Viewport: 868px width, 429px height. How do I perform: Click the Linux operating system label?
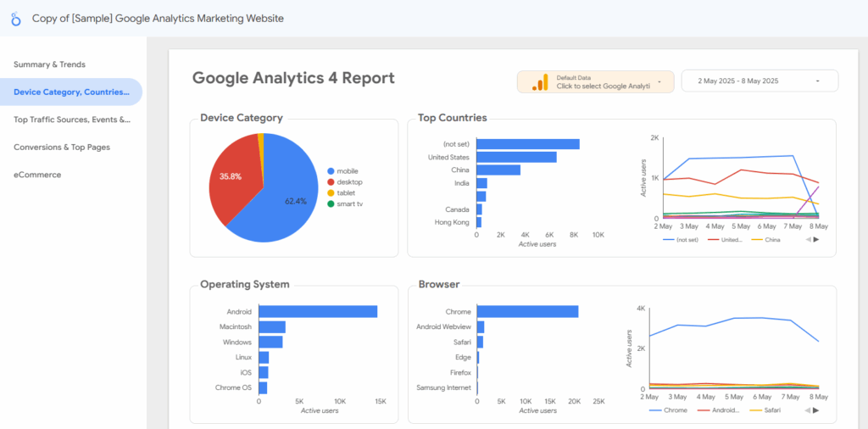(243, 357)
